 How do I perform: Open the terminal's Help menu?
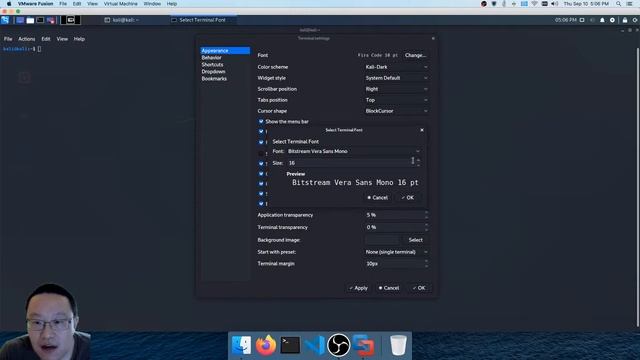point(79,39)
